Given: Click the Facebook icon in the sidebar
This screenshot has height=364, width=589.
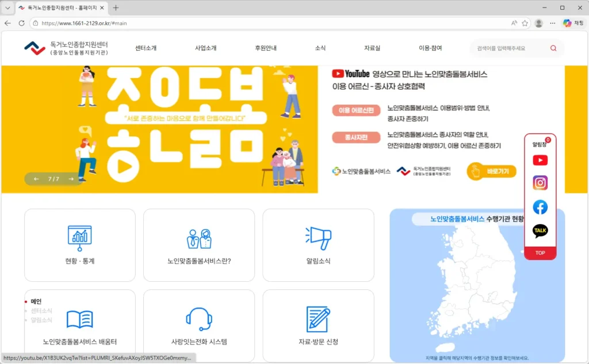Looking at the screenshot, I should click(x=540, y=207).
